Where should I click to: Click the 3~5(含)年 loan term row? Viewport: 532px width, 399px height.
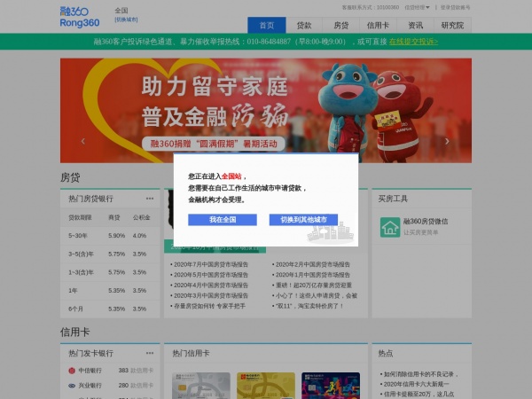click(110, 254)
